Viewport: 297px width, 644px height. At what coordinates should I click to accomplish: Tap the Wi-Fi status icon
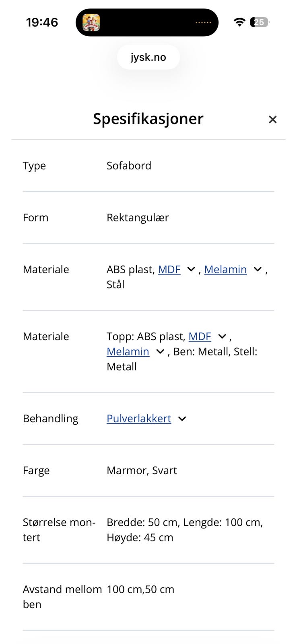point(239,22)
